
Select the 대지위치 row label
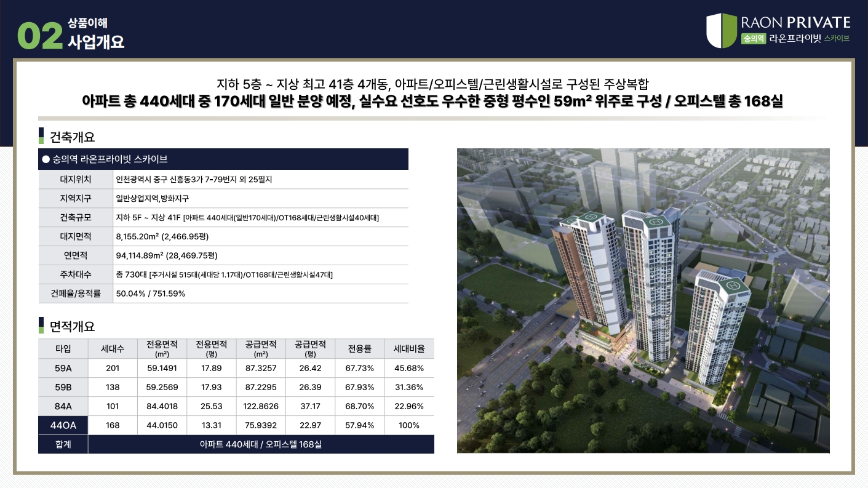tap(76, 180)
